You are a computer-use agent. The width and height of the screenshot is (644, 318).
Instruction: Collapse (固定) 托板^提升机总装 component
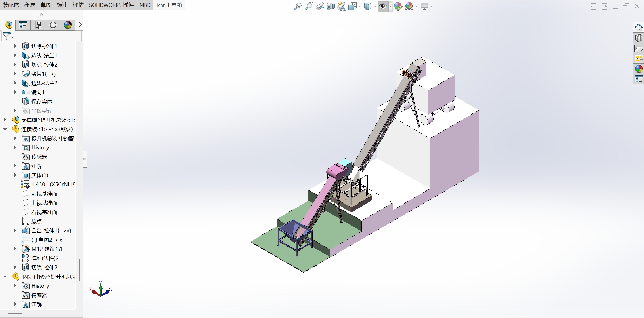[5, 277]
